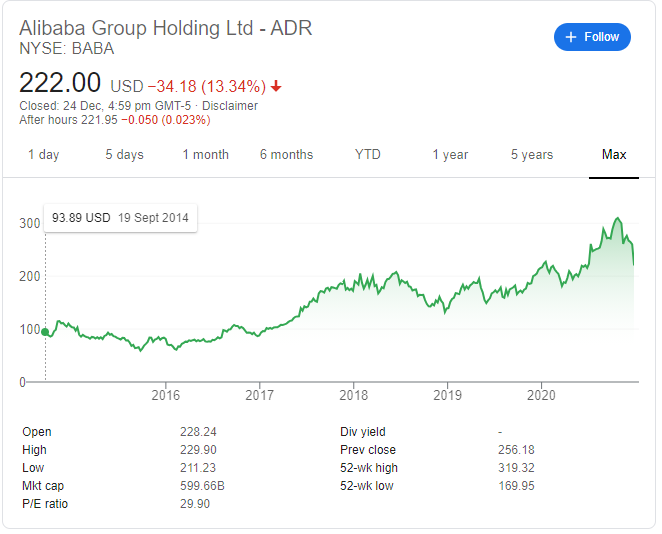Image resolution: width=662 pixels, height=534 pixels.
Task: Click the 200 y-axis label
Action: point(30,276)
